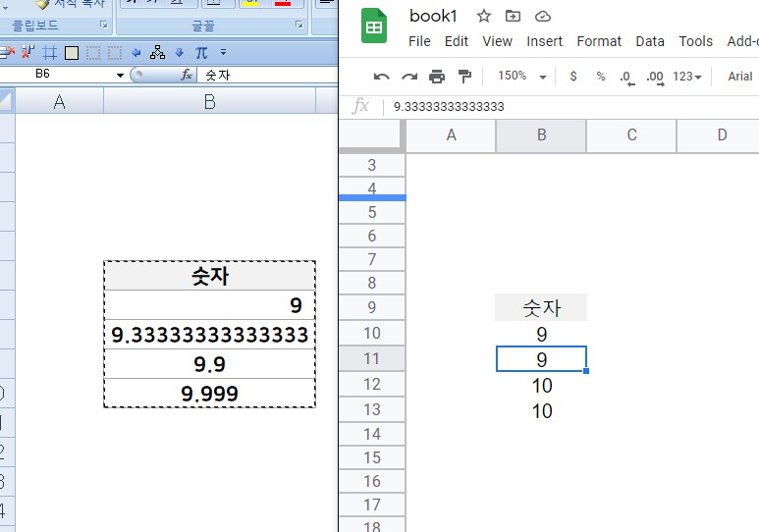Click the Excel select-all corner button
759x532 pixels.
pyautogui.click(x=7, y=102)
